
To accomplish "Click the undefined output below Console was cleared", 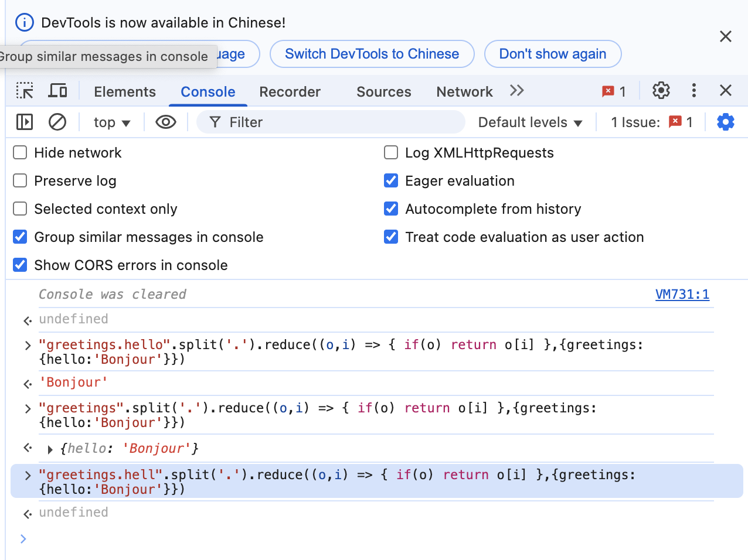I will (74, 319).
